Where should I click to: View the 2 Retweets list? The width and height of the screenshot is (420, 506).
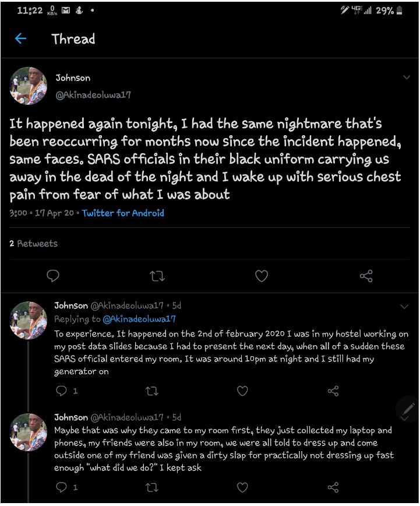34,244
